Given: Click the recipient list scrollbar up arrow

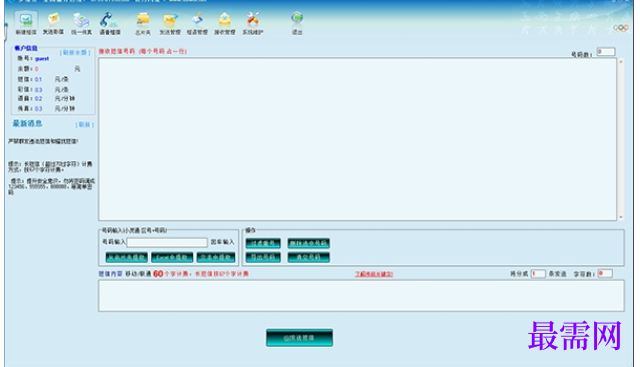Looking at the screenshot, I should tap(621, 62).
